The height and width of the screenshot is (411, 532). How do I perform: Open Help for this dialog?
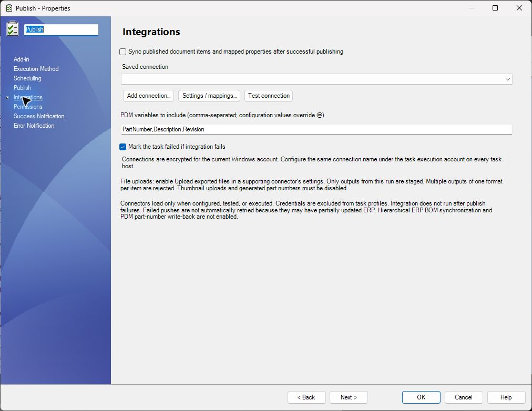tap(506, 397)
